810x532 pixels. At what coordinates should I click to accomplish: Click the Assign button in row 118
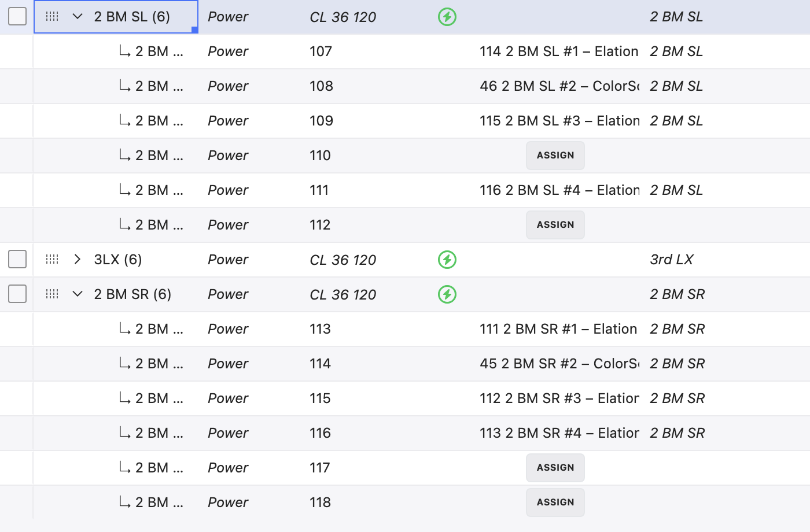point(555,503)
